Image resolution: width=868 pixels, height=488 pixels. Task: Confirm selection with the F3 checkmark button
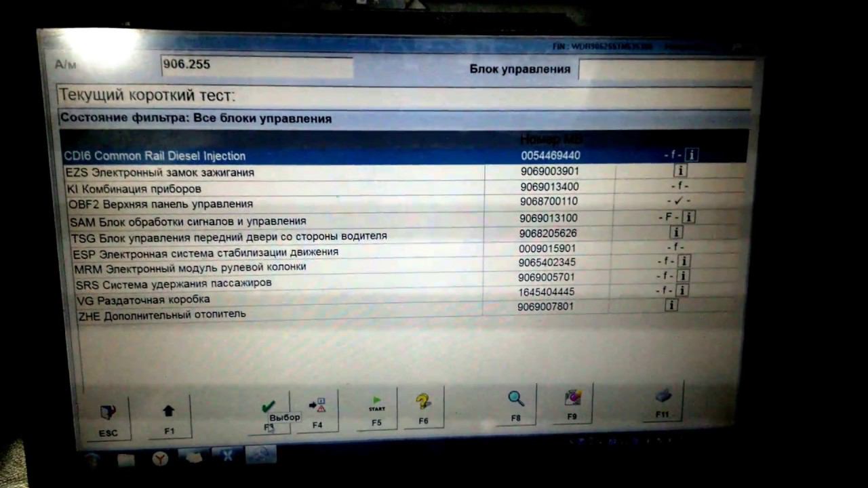point(269,413)
